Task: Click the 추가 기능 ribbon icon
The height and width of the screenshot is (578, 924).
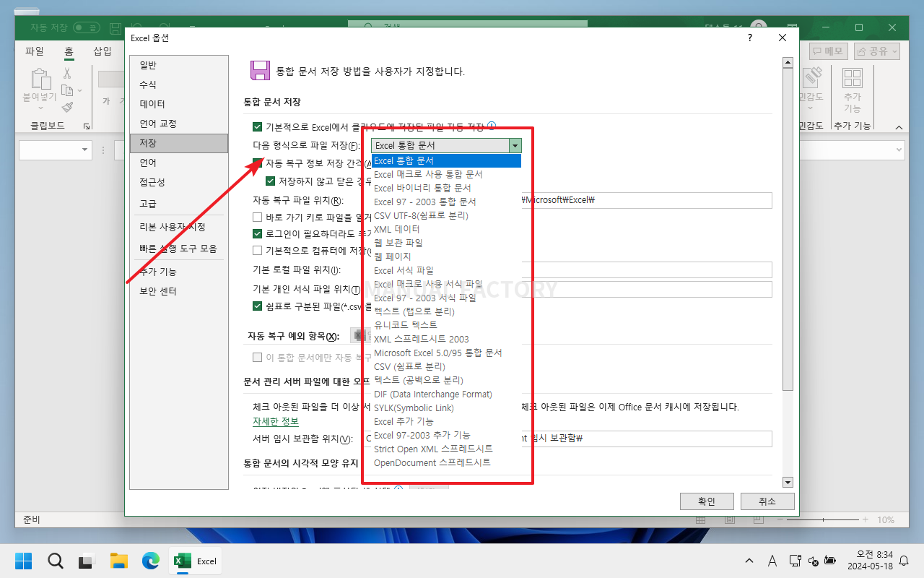Action: (853, 90)
